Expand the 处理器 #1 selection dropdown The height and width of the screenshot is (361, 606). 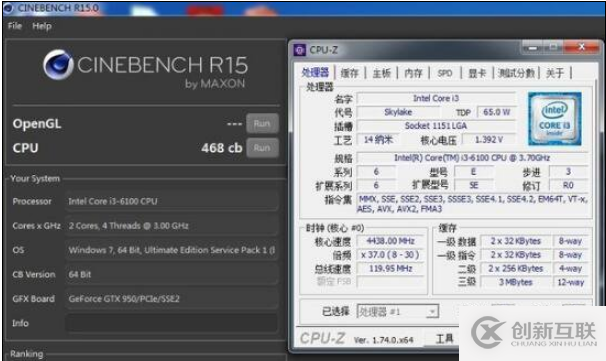click(x=433, y=312)
